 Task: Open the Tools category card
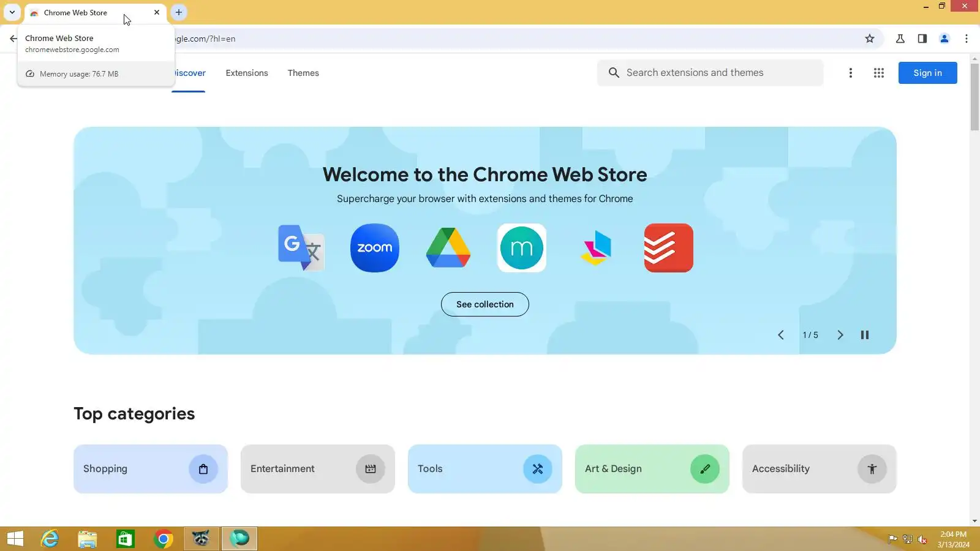click(485, 469)
